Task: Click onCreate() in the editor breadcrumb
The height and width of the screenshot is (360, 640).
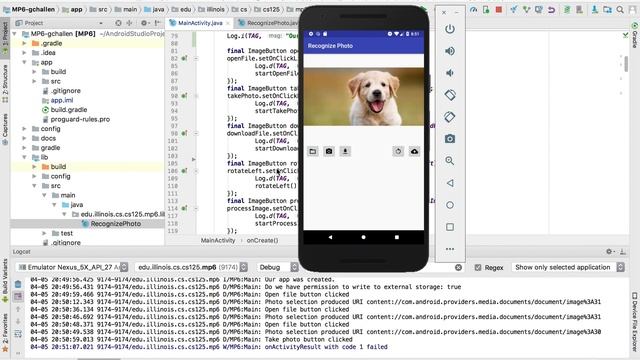Action: 262,240
